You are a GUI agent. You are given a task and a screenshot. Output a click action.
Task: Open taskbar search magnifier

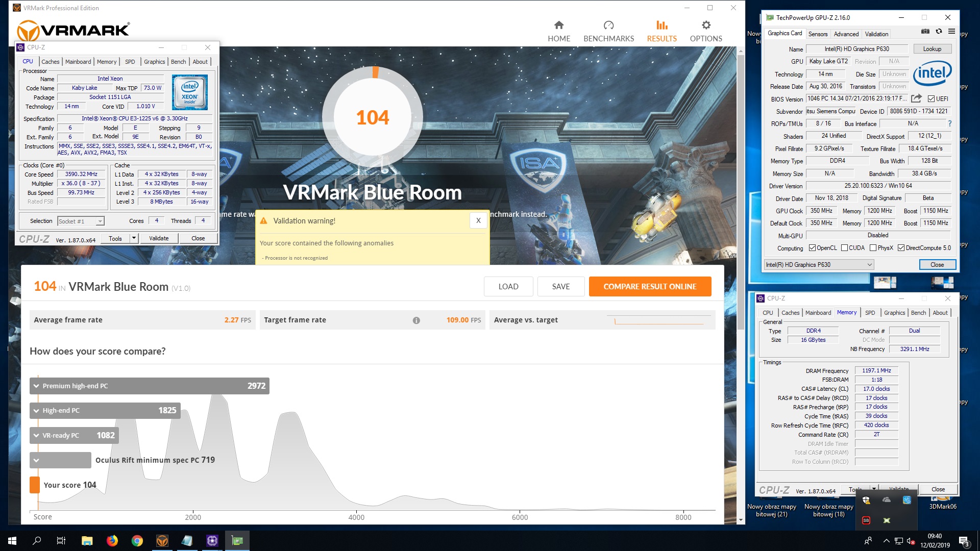37,541
